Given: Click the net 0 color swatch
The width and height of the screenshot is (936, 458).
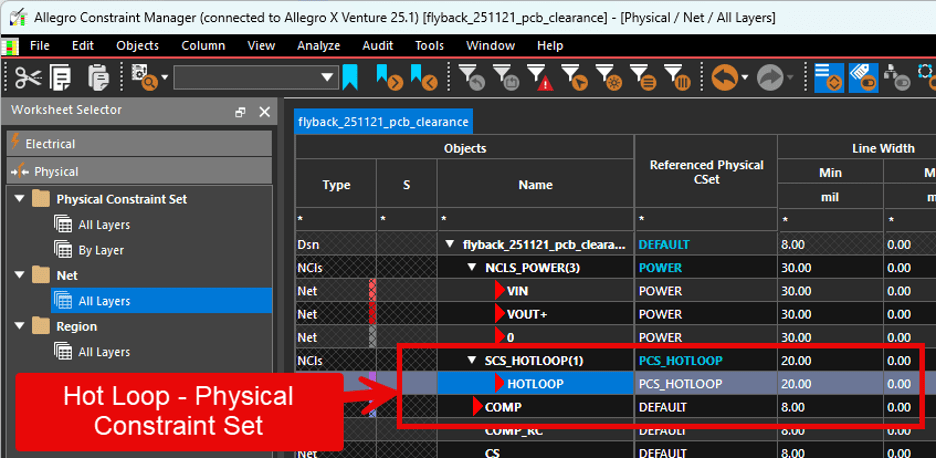Looking at the screenshot, I should click(x=372, y=337).
